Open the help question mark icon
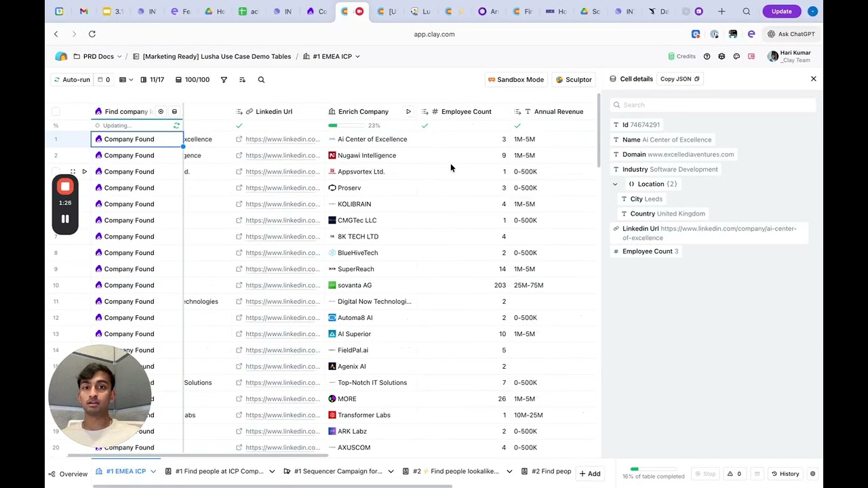 707,56
